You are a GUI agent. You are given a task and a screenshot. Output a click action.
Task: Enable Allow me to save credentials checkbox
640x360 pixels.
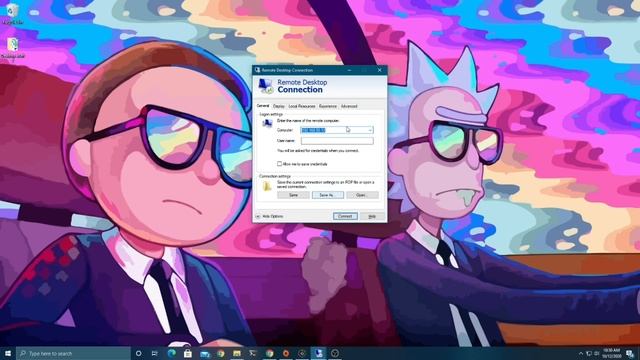tap(280, 164)
